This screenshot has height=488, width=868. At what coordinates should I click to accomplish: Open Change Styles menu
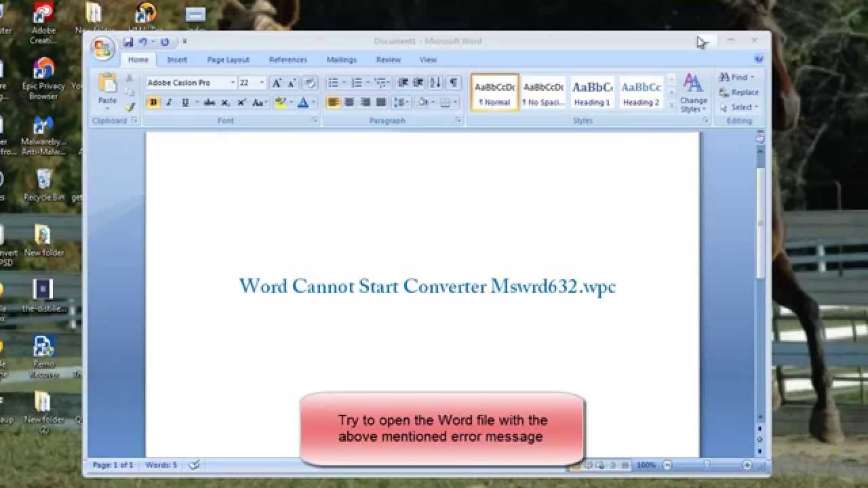pos(693,94)
